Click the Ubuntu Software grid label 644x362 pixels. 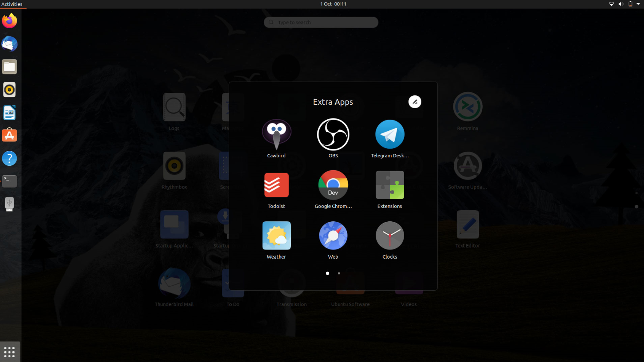pyautogui.click(x=350, y=304)
